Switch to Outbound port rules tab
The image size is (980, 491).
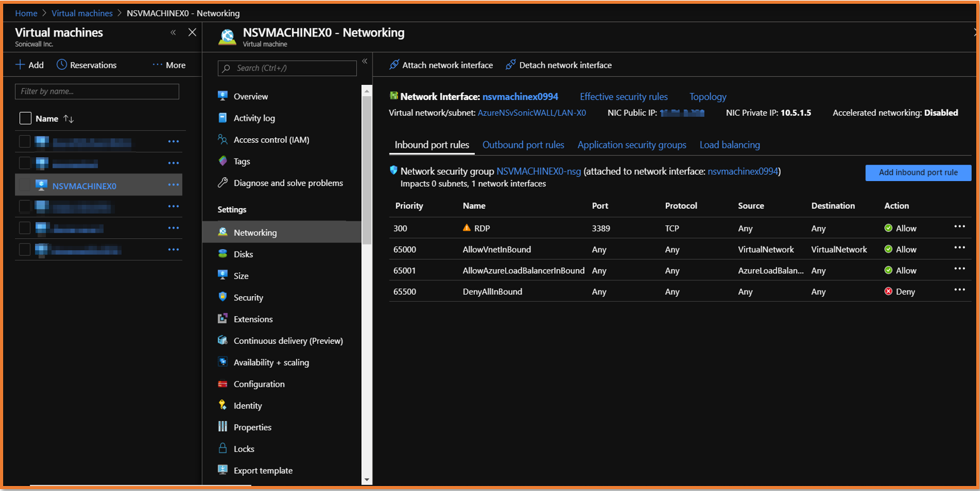click(x=523, y=145)
